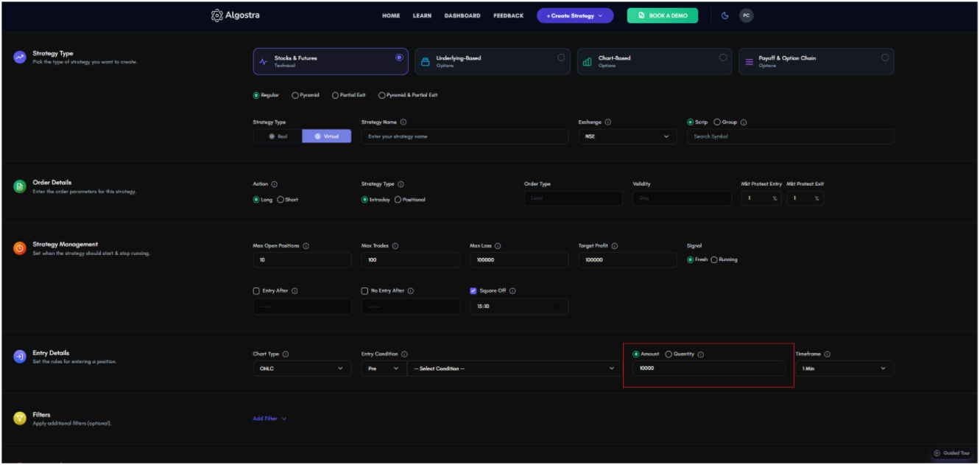Click the Square Off time field 15:10
980x465 pixels.
519,307
